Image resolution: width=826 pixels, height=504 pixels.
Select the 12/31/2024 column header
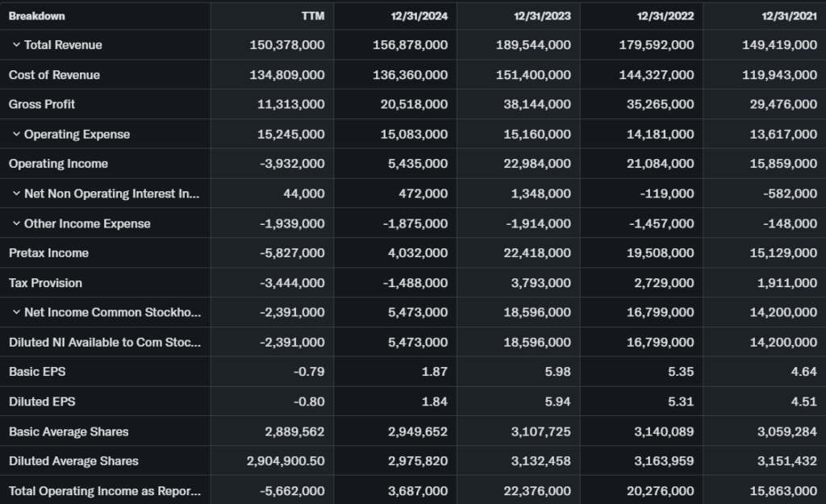pos(419,16)
